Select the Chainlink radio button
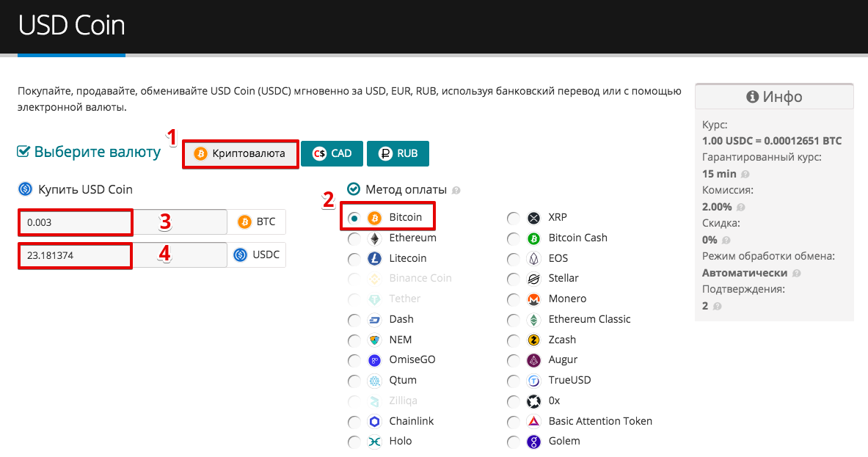The height and width of the screenshot is (457, 868). coord(354,422)
